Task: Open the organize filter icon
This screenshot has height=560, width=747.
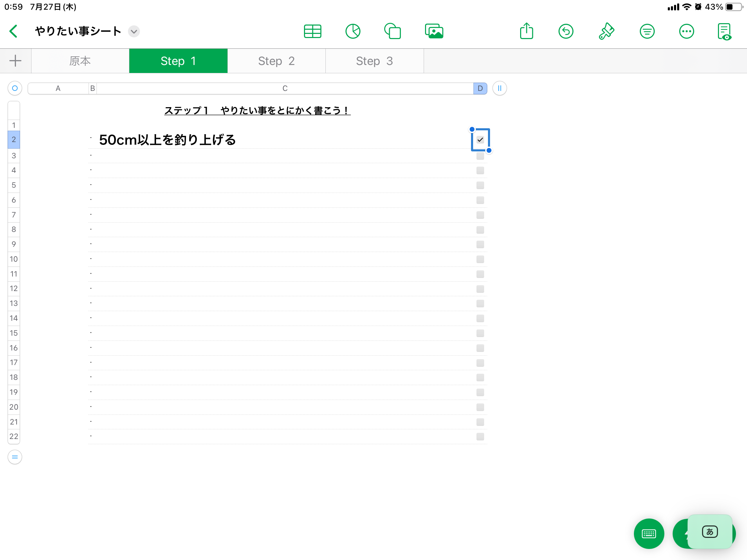Action: (647, 31)
